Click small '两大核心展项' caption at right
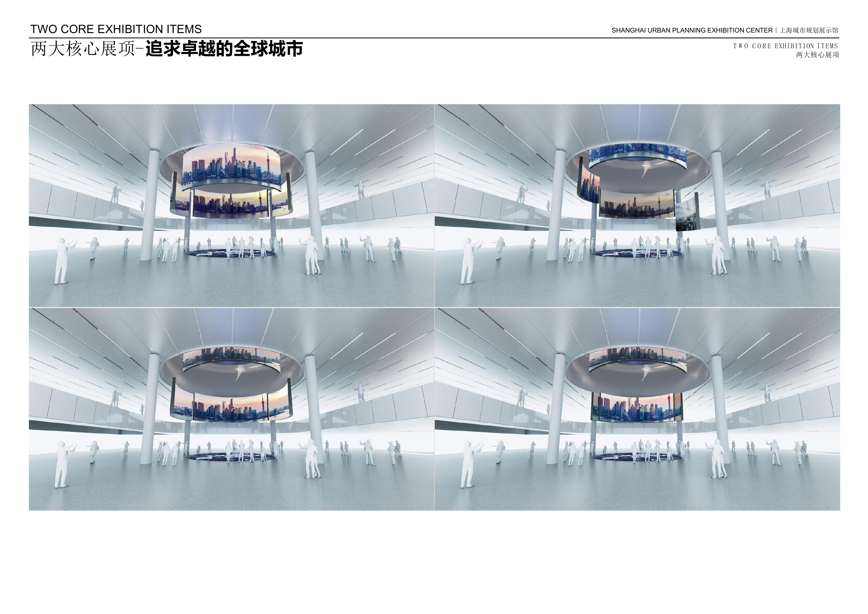 click(817, 55)
